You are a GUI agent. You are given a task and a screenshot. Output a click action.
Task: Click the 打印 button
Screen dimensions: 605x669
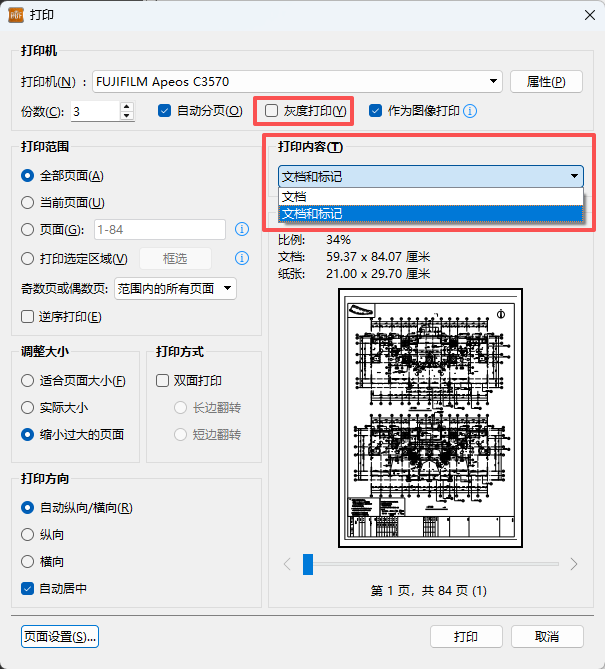click(x=465, y=637)
